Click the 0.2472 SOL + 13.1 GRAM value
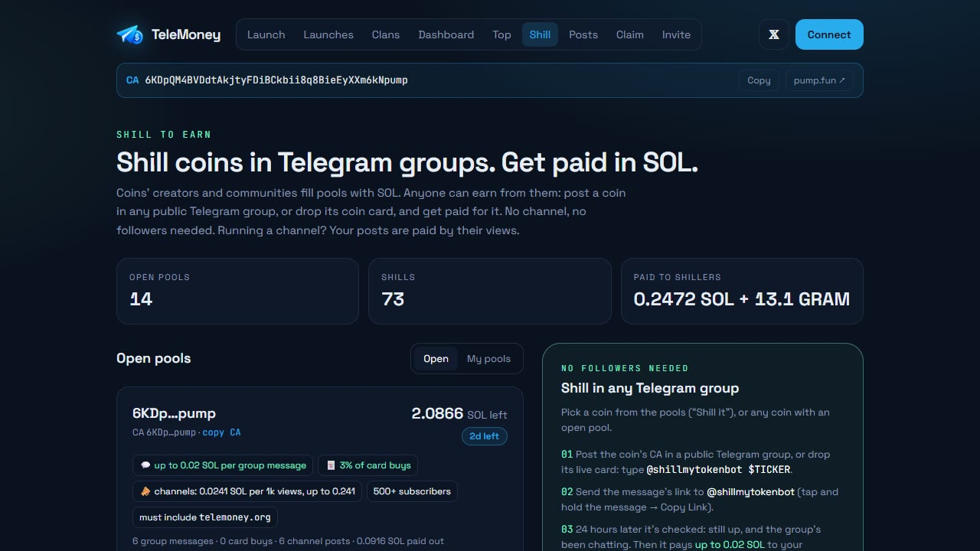 pyautogui.click(x=742, y=299)
